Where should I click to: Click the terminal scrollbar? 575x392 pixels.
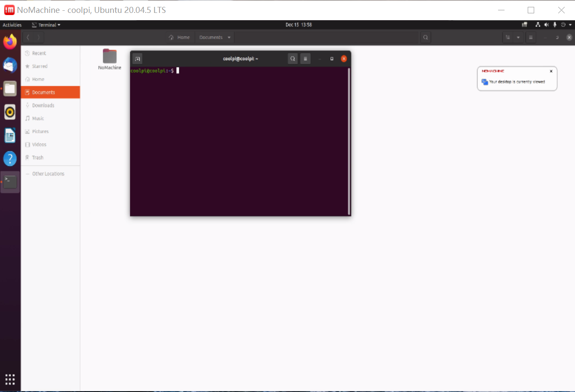349,141
